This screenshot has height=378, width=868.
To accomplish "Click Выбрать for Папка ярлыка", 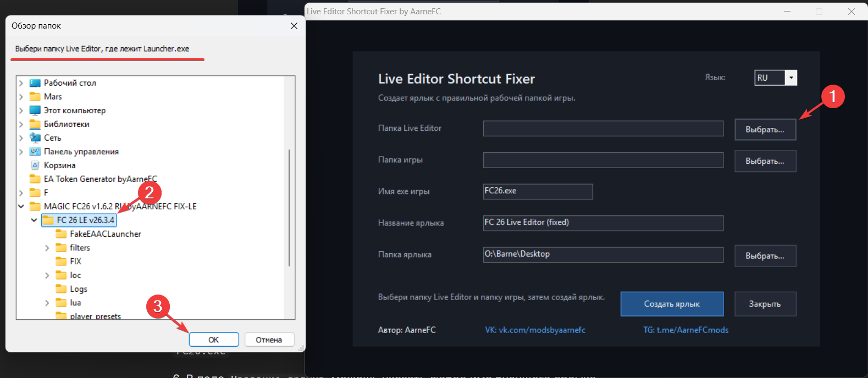I will point(765,256).
